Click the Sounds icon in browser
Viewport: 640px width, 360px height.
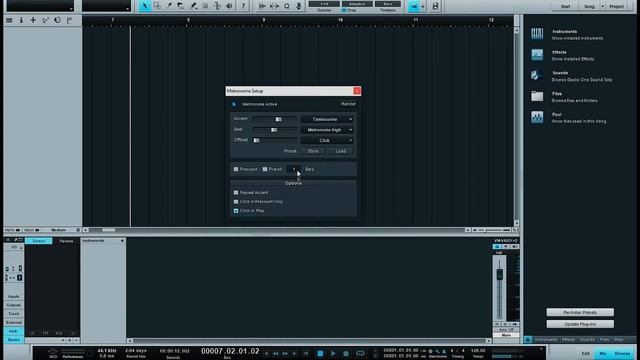[x=537, y=76]
